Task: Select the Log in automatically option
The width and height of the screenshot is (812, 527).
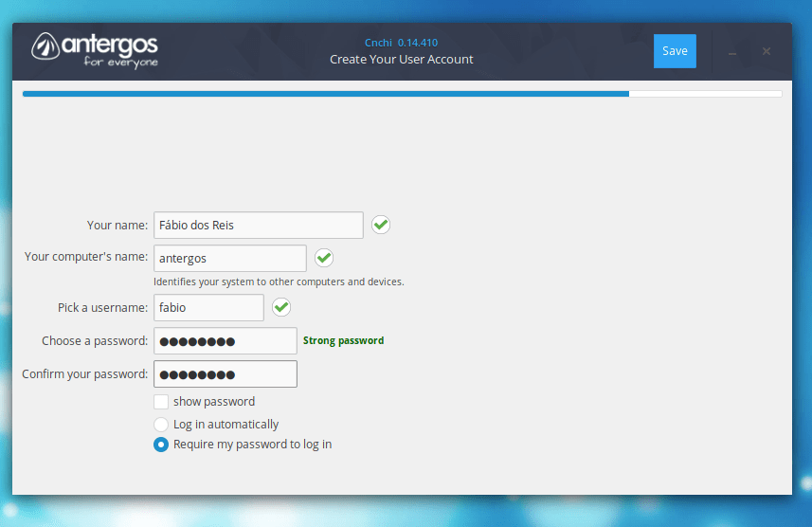Action: pyautogui.click(x=161, y=425)
